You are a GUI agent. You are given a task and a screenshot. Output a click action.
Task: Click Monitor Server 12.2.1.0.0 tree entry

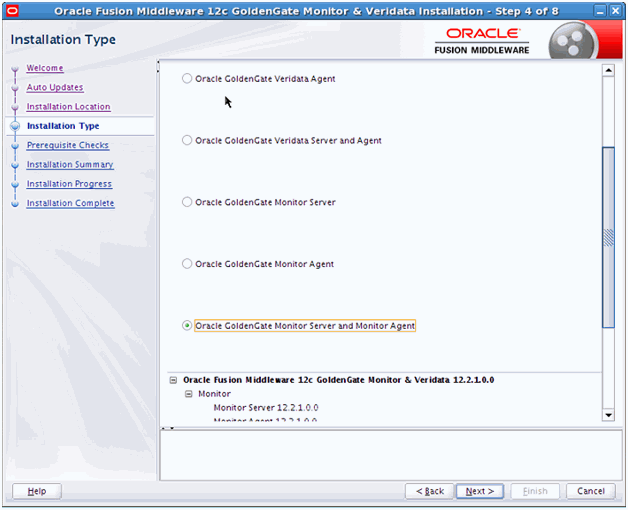(x=266, y=407)
